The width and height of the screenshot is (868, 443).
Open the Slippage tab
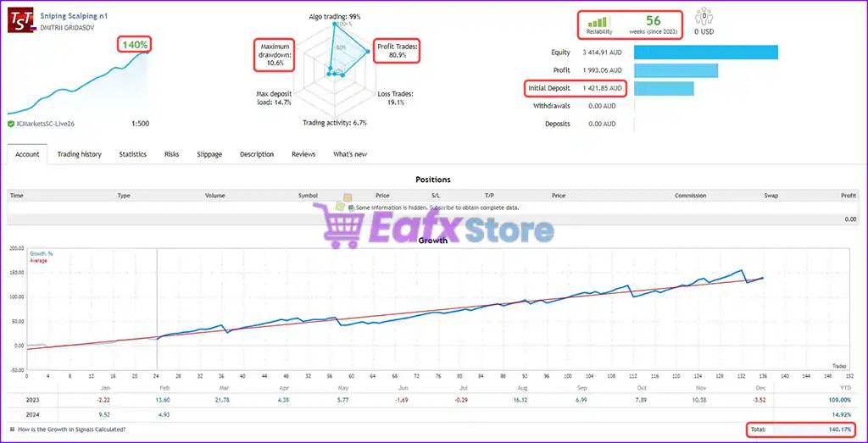[209, 154]
